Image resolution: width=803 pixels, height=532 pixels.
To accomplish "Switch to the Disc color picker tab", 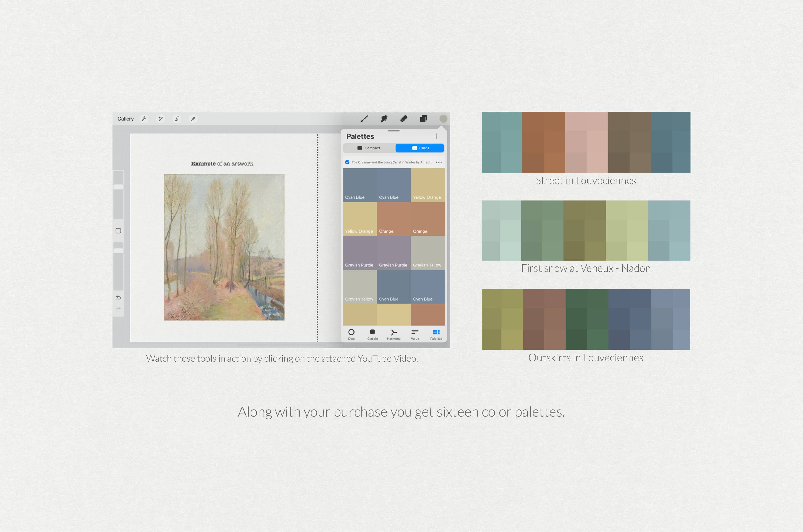I will [351, 334].
